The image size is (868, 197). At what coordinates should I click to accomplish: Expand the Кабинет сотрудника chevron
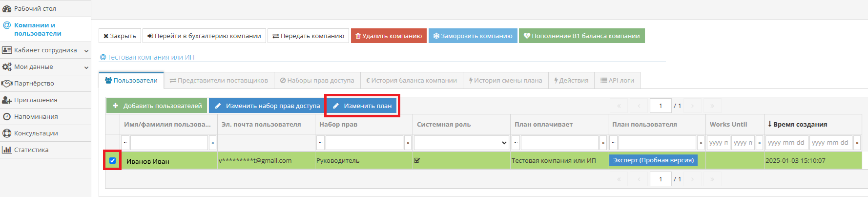click(x=86, y=51)
